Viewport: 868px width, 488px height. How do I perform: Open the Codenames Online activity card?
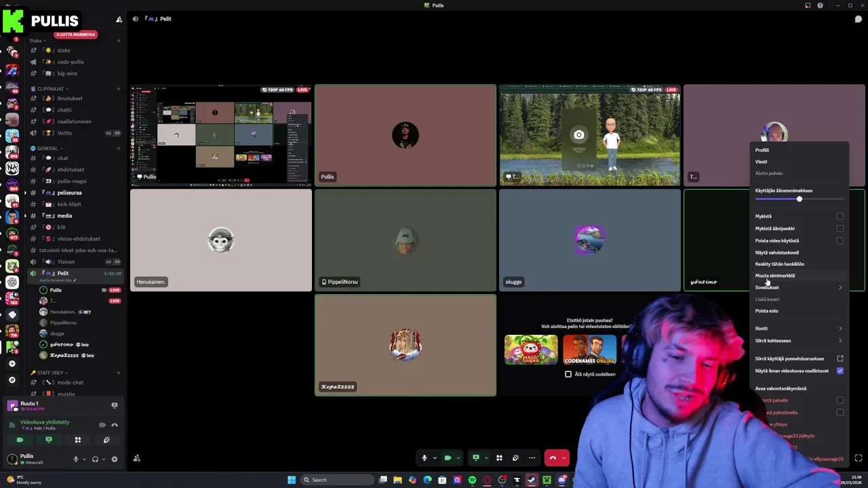589,350
